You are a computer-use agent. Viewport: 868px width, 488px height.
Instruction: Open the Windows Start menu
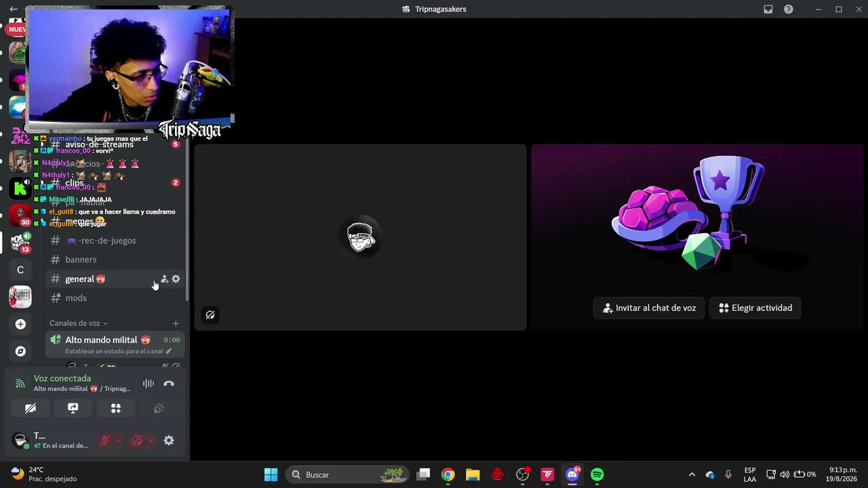(x=271, y=474)
